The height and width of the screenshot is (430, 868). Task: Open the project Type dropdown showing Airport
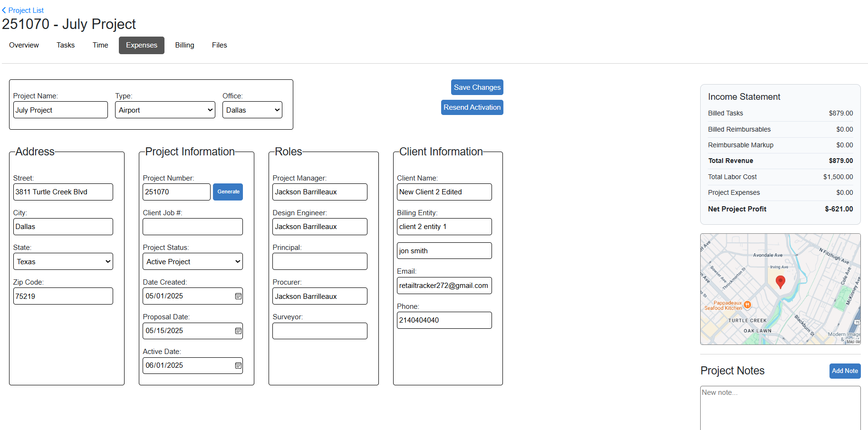pyautogui.click(x=165, y=110)
